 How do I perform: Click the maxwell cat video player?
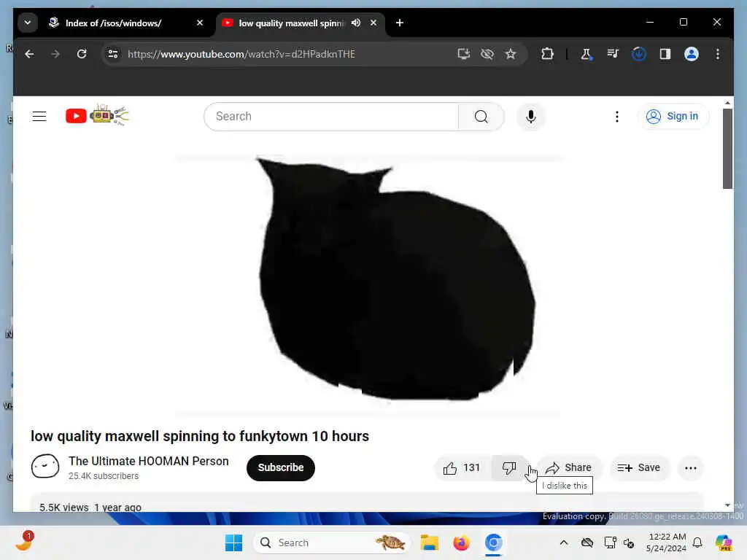(x=368, y=286)
